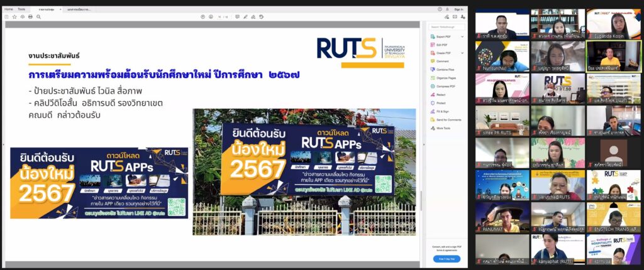Select the first open document tab

(47, 9)
